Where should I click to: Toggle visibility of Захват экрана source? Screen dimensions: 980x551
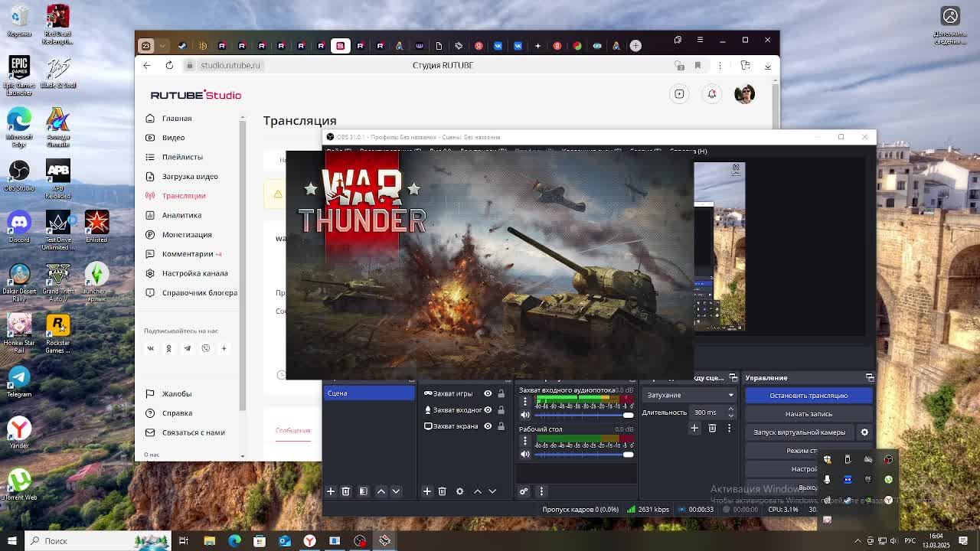488,426
